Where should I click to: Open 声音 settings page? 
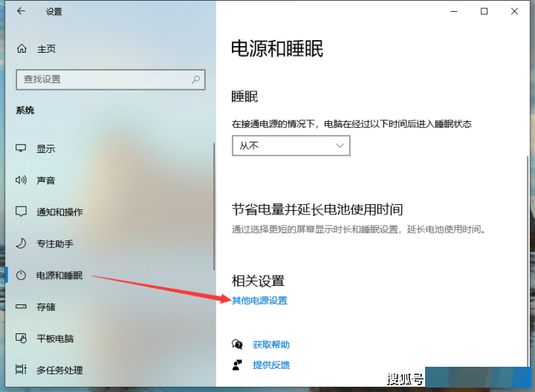(x=46, y=180)
